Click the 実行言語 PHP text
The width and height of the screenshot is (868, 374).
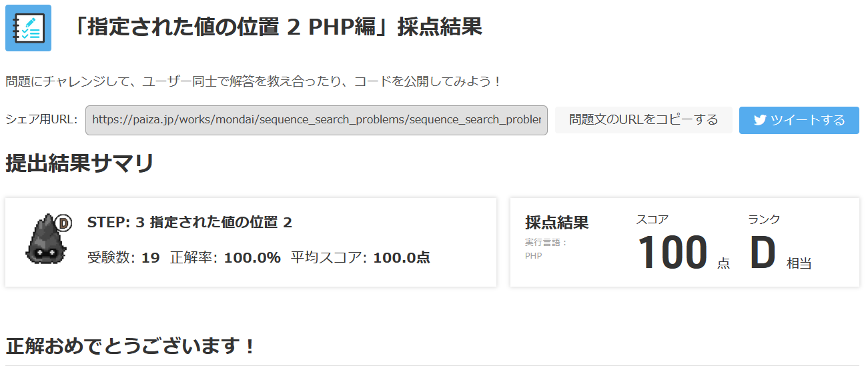[x=545, y=249]
